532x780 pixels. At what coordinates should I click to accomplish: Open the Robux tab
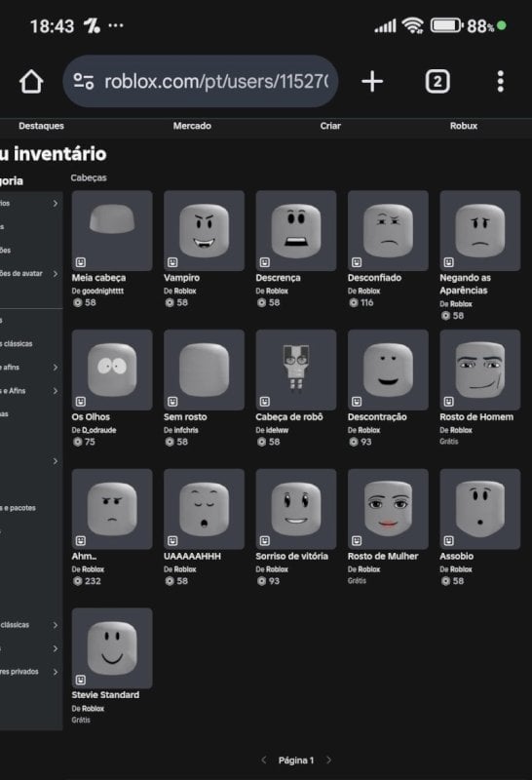click(x=464, y=126)
